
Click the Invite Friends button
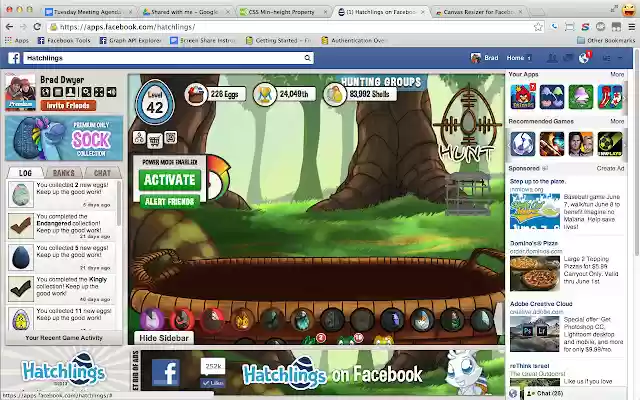[x=68, y=106]
